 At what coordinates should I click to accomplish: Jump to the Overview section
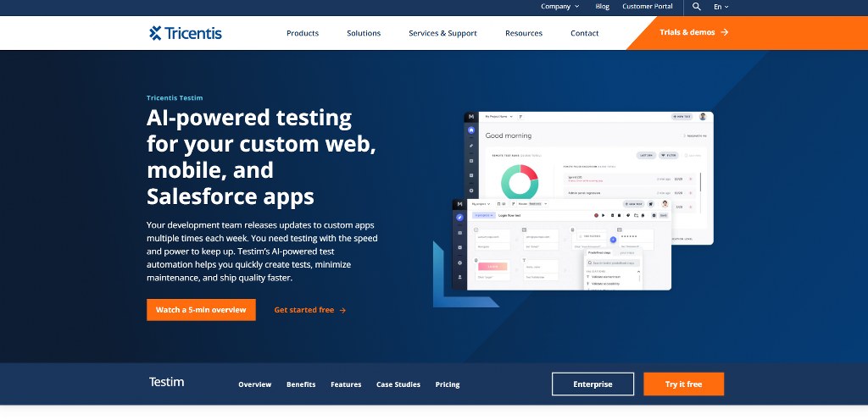point(254,384)
